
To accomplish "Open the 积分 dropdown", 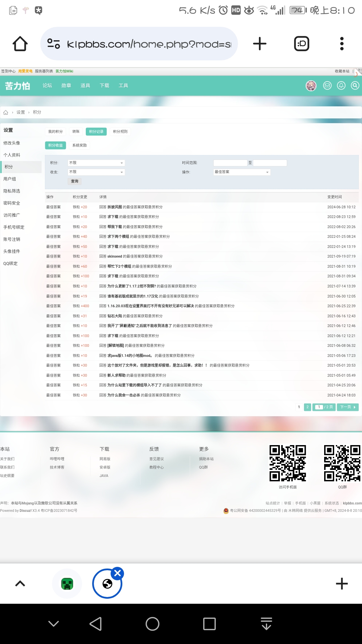I will pos(96,163).
